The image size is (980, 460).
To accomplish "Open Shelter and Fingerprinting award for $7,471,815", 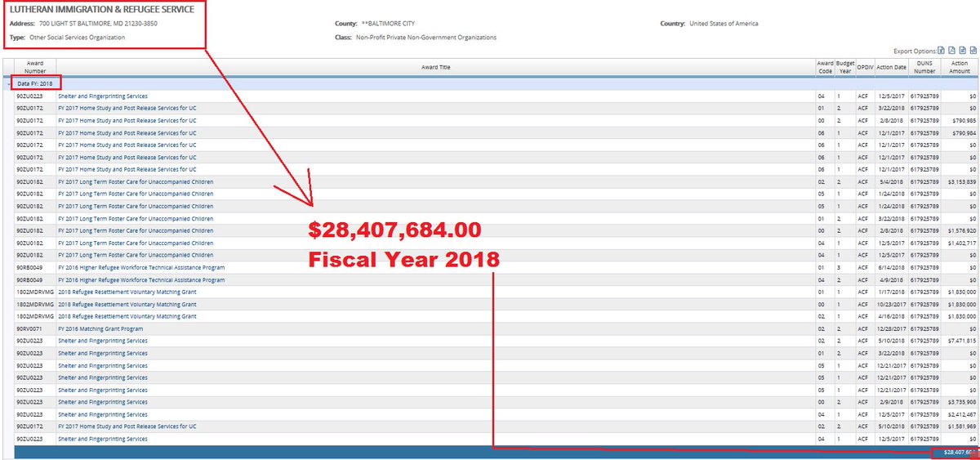I will [103, 342].
